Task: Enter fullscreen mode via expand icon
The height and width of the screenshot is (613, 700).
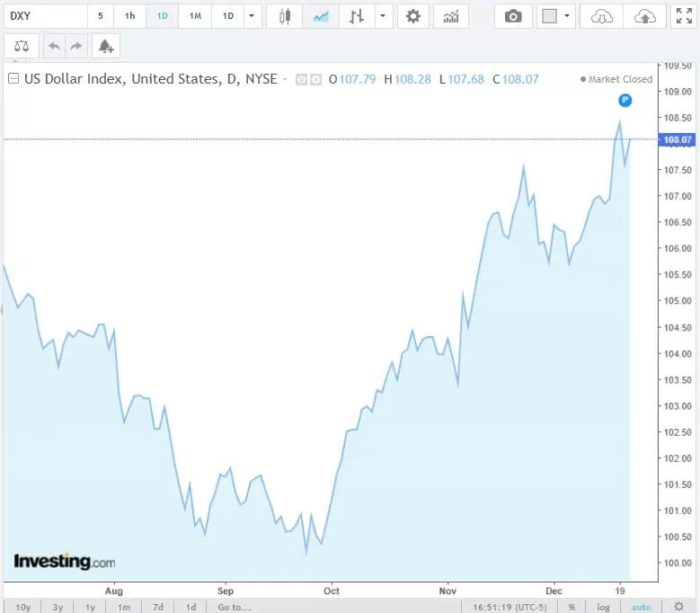Action: [683, 16]
